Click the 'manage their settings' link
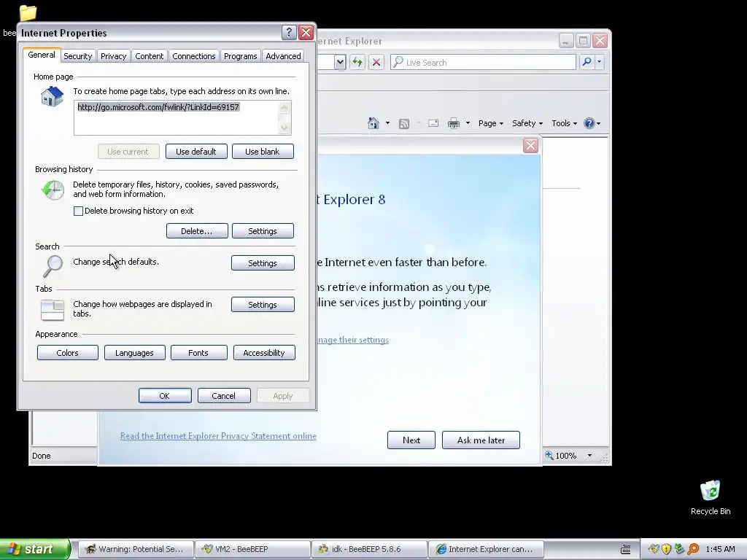 [353, 340]
